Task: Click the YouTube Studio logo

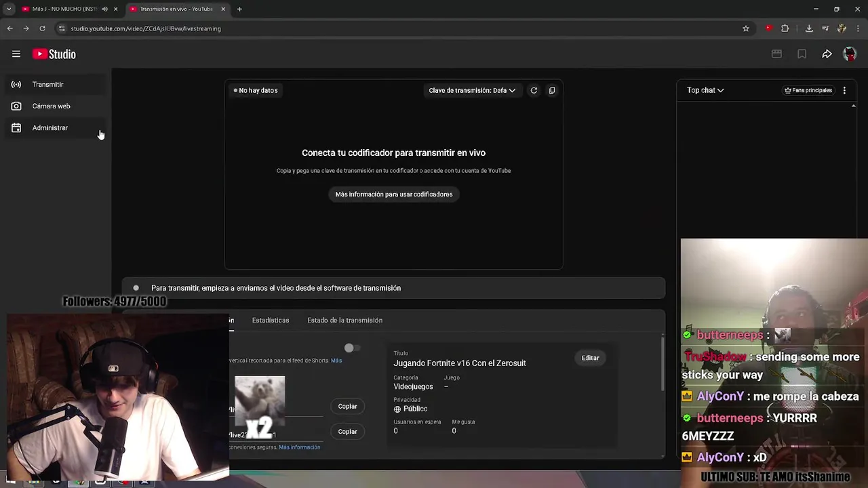Action: (54, 54)
